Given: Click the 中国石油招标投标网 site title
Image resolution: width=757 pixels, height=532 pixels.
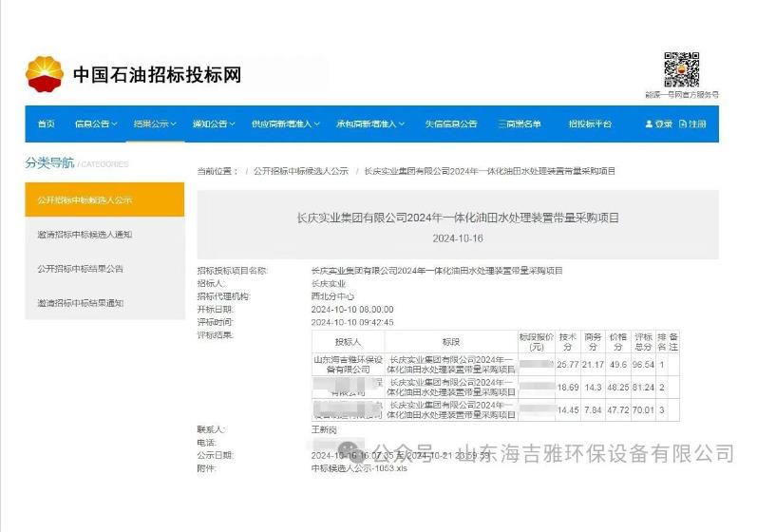Looking at the screenshot, I should click(157, 74).
